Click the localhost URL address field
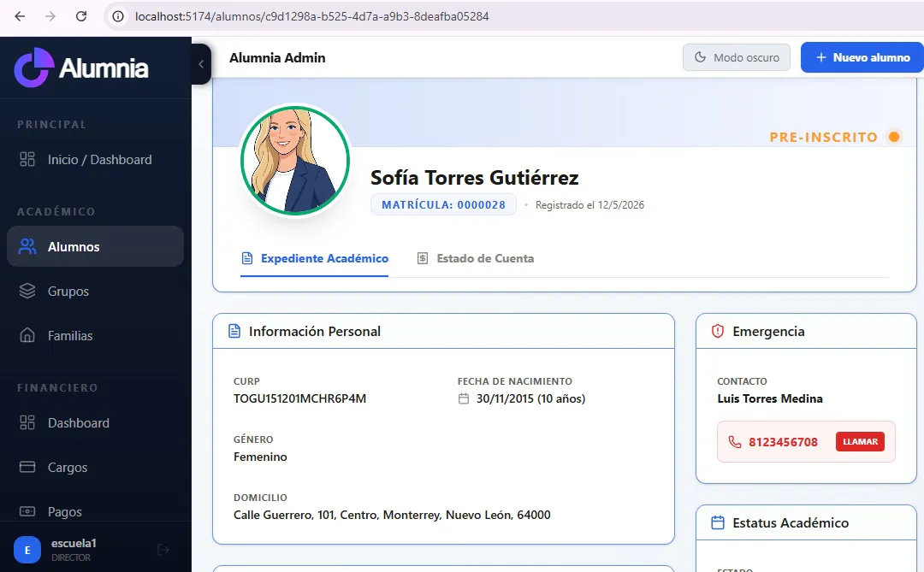 [311, 16]
